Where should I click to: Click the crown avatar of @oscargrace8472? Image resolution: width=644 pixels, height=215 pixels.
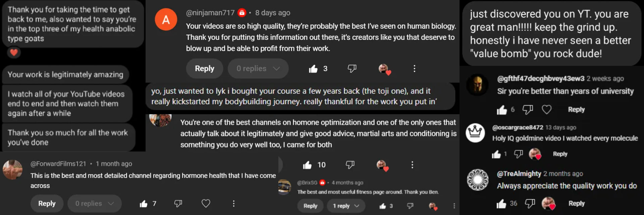tap(475, 133)
